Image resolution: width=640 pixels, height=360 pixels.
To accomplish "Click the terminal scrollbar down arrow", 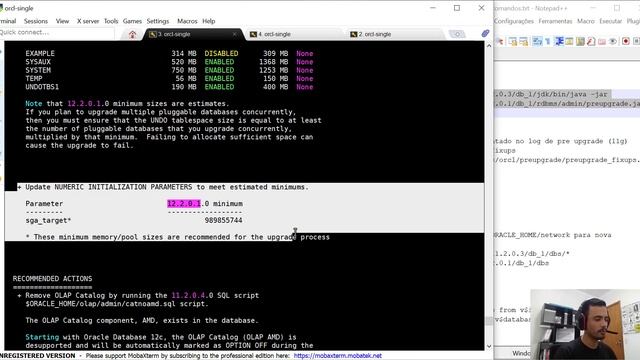I will [489, 346].
